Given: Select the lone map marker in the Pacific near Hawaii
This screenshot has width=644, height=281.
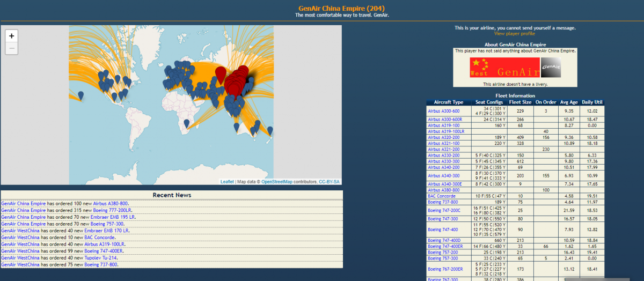Looking at the screenshot, I should (80, 95).
